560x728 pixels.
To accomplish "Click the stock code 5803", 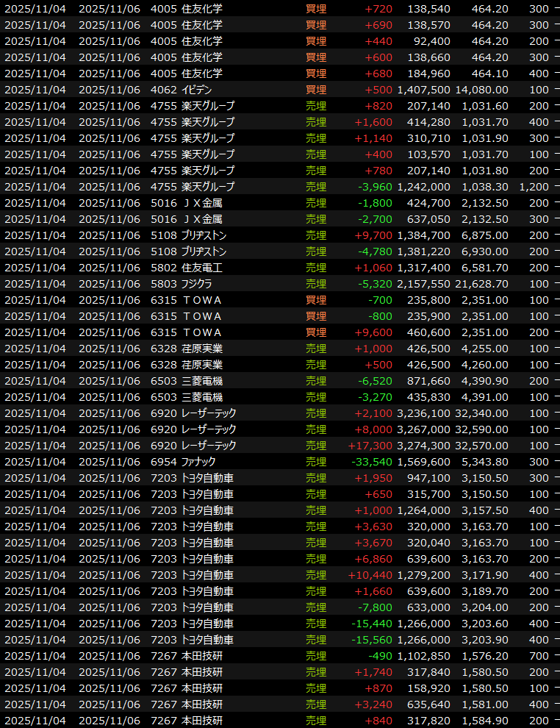I will pyautogui.click(x=163, y=284).
